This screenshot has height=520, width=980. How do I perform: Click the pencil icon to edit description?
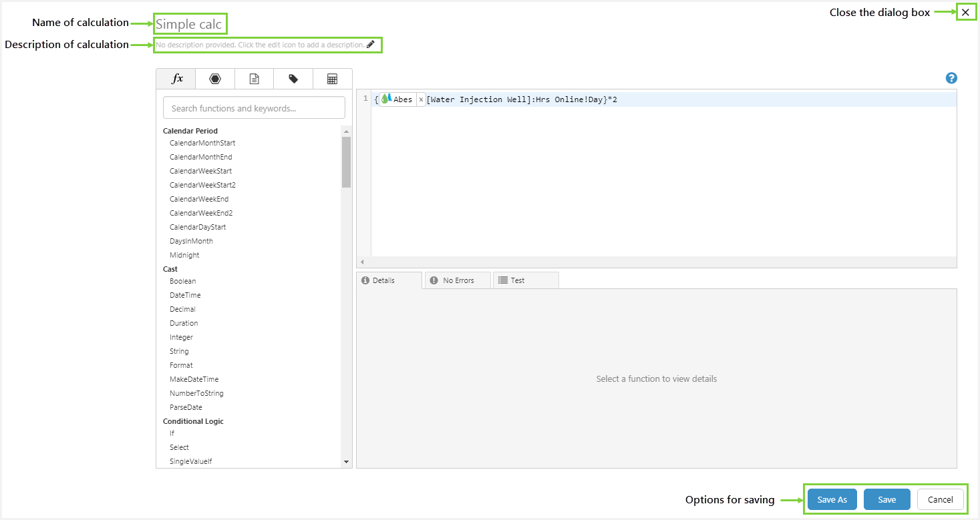371,45
